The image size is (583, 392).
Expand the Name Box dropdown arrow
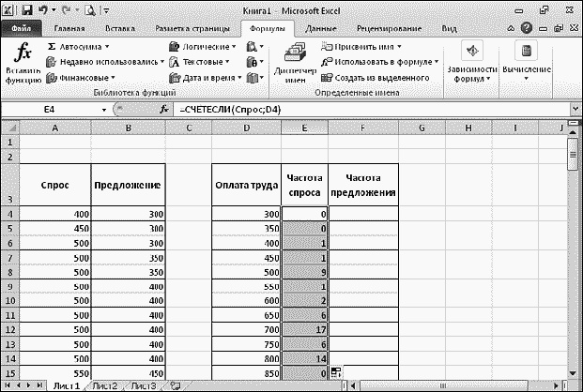point(104,110)
